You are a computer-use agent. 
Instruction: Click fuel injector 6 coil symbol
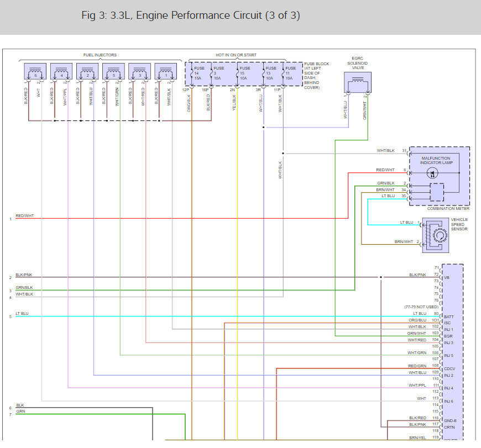click(35, 71)
